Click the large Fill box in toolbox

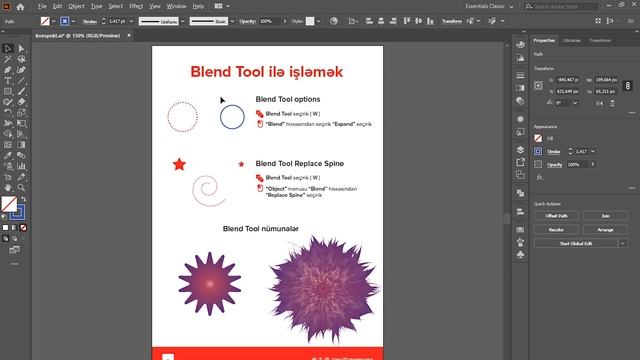(9, 204)
